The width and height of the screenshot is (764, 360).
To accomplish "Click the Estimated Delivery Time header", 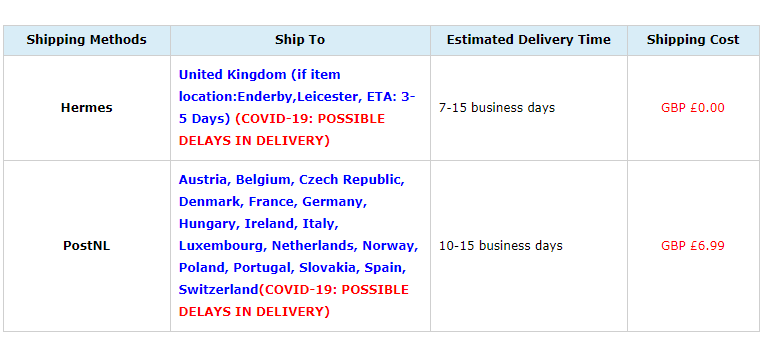I will tap(529, 40).
